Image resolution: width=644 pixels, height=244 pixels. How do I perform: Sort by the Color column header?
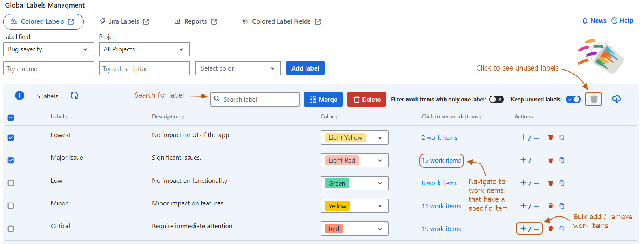click(x=329, y=117)
